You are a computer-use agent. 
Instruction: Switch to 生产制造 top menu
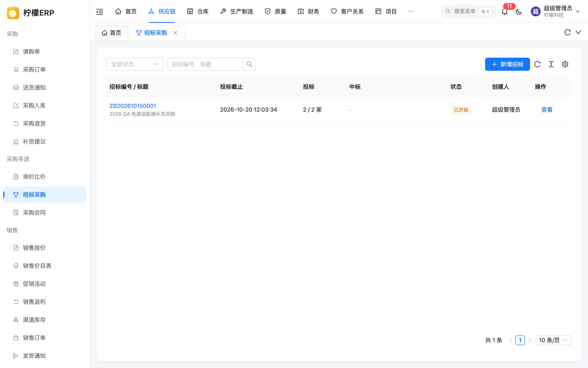point(236,11)
